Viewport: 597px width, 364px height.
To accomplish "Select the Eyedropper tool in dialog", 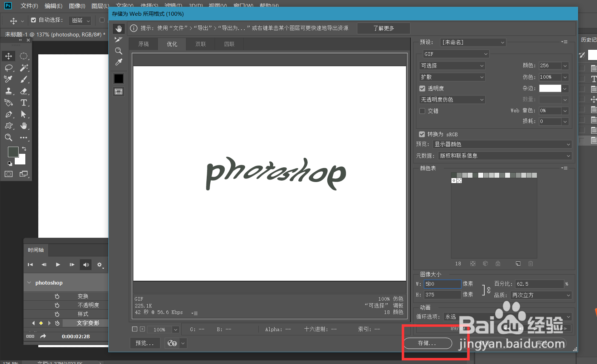I will tap(119, 62).
